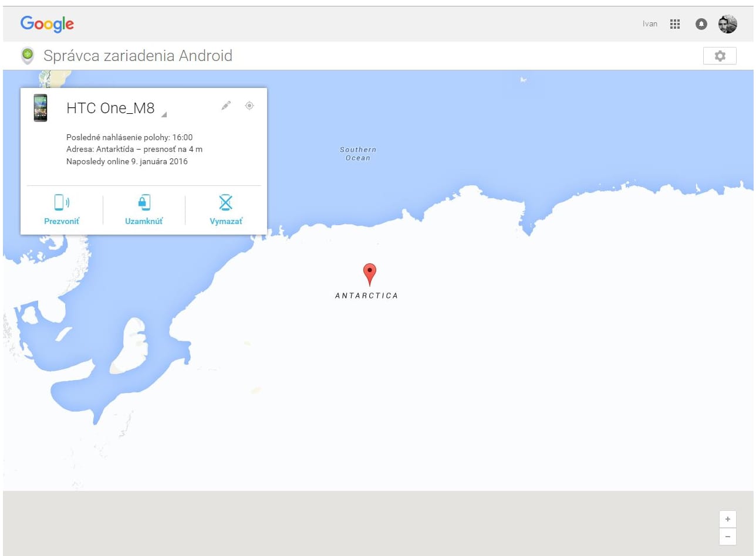Expand the HTC One_M8 device dropdown arrow
The image size is (756, 556).
click(x=164, y=114)
